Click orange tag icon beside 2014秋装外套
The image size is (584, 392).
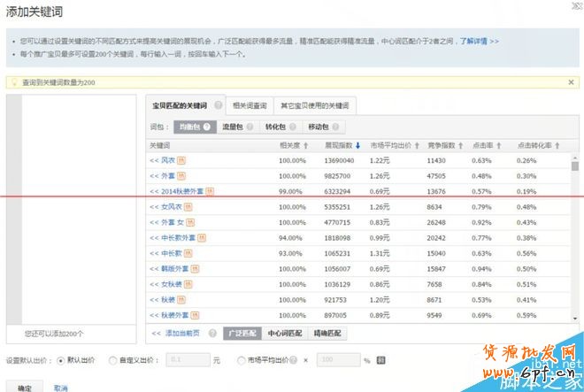click(x=210, y=191)
